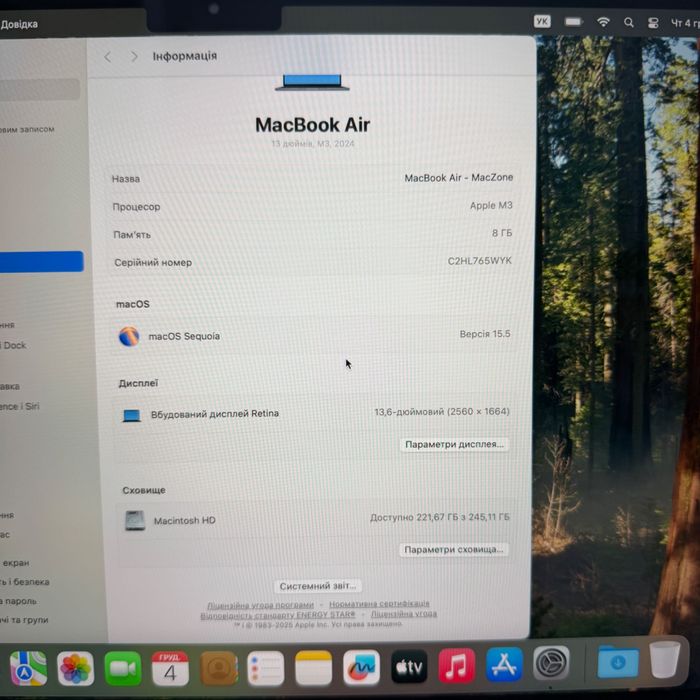Image resolution: width=700 pixels, height=700 pixels.
Task: Open sidebar item ending with екран
Action: pos(15,562)
